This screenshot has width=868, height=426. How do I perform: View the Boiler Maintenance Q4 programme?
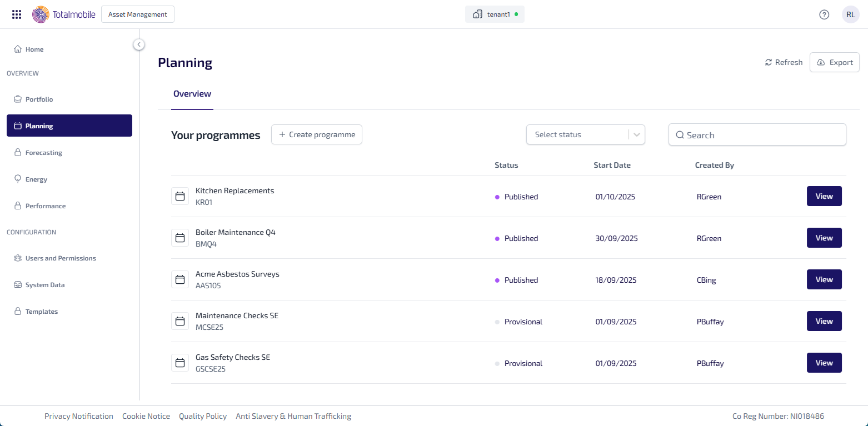tap(824, 238)
